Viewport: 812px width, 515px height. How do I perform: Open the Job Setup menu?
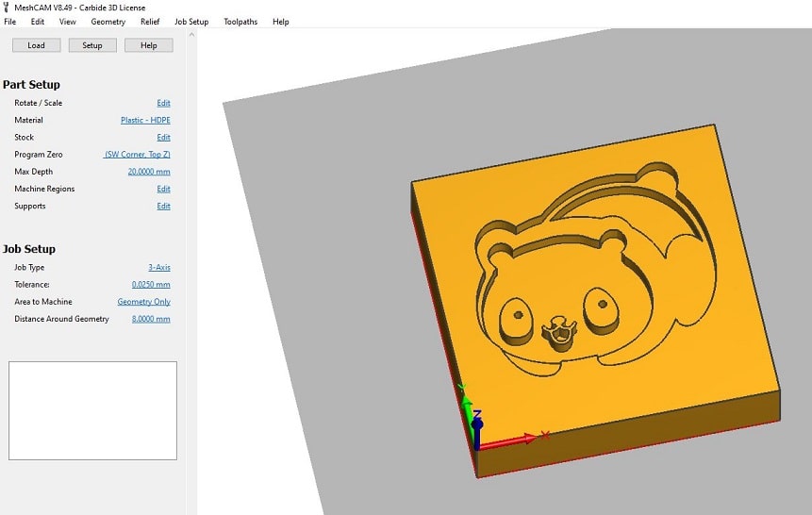point(191,22)
